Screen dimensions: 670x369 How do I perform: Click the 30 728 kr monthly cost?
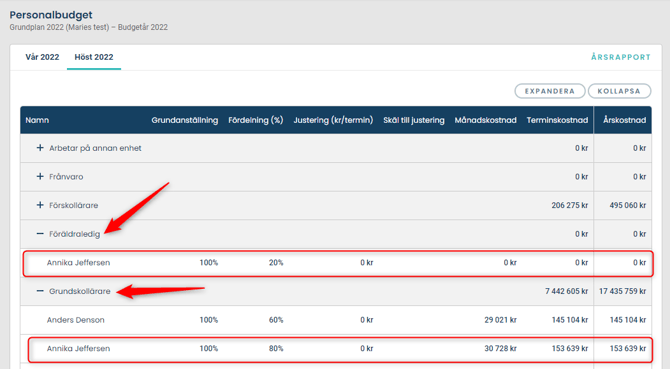500,348
